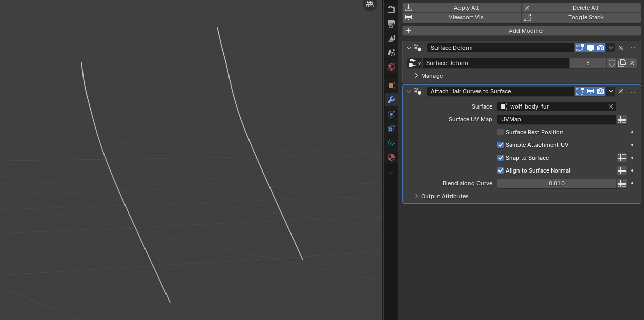The image size is (644, 320).
Task: Uncheck Sample Attachment UV
Action: (501, 145)
